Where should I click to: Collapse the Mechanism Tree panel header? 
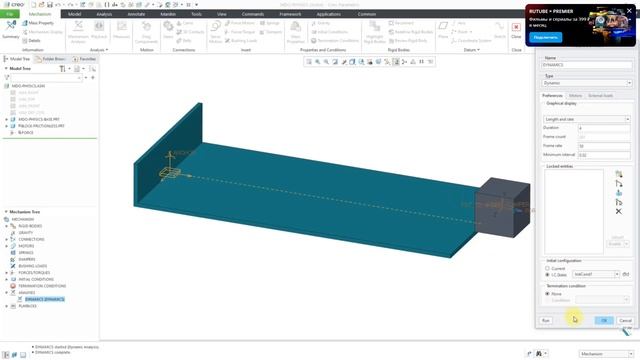pyautogui.click(x=6, y=212)
